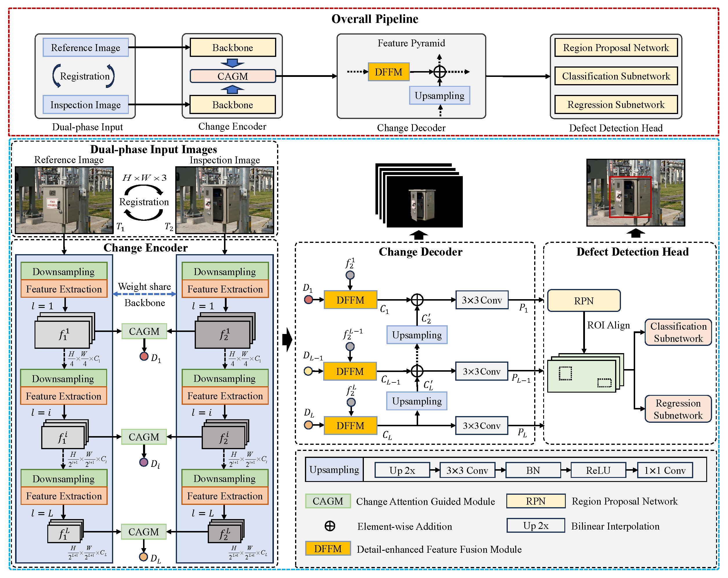Click the Up 2x box in Upsampling sequence
The image size is (728, 578).
pos(402,470)
